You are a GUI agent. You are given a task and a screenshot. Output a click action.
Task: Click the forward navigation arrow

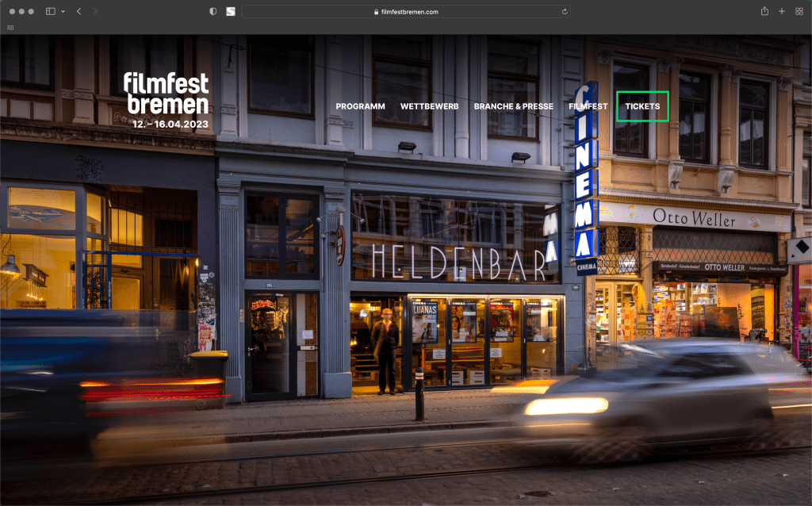(96, 12)
